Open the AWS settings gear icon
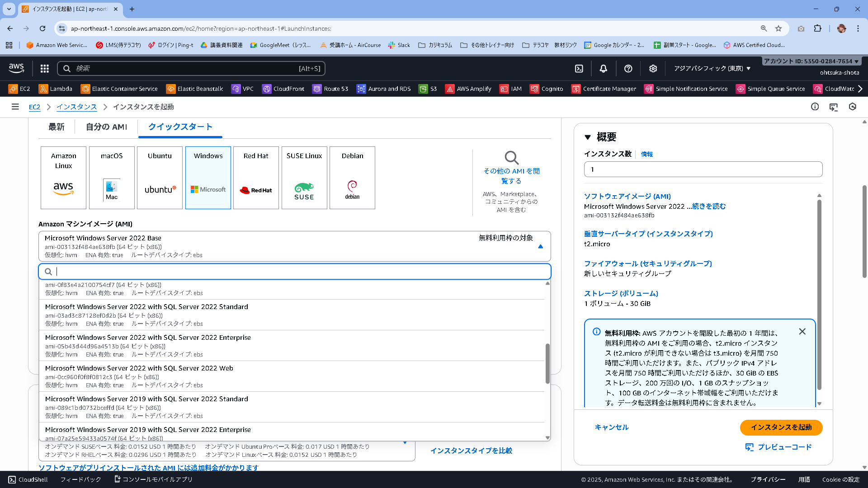868x488 pixels. 653,69
